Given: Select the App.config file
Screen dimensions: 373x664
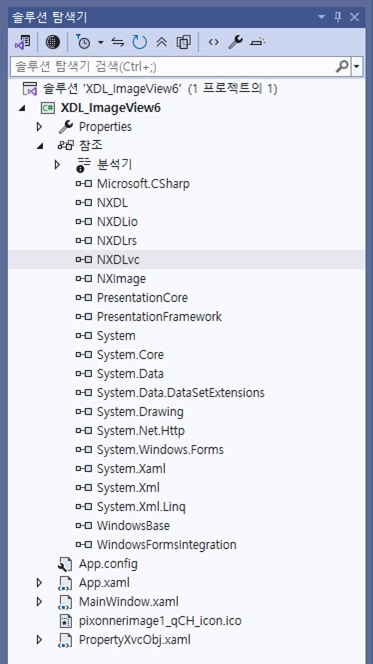Looking at the screenshot, I should click(x=108, y=564).
